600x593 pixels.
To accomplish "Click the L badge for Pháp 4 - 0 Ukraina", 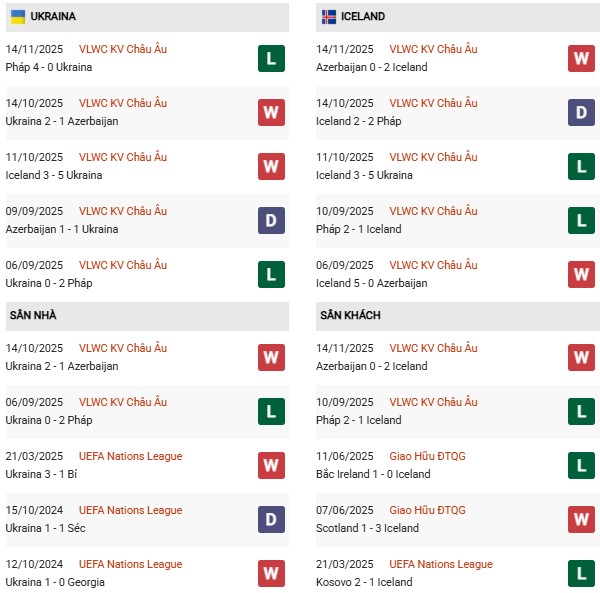I will (x=271, y=58).
